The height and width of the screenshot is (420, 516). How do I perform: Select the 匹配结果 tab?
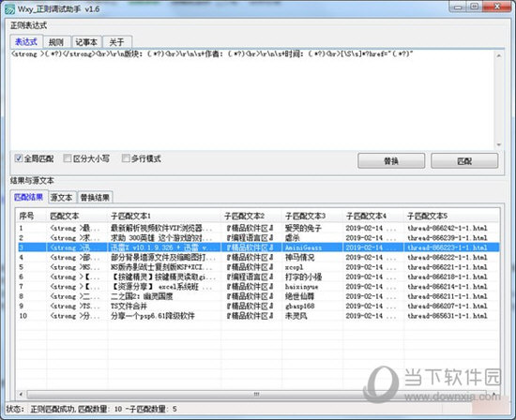[x=29, y=197]
